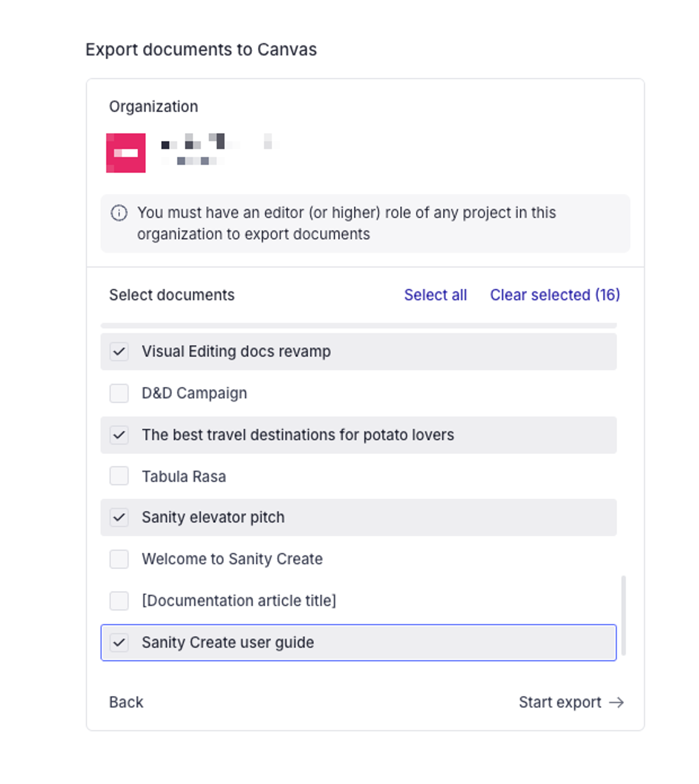Screen dimensions: 699x784
Task: Uncheck the potato lovers travel destinations checkbox
Action: click(x=119, y=435)
